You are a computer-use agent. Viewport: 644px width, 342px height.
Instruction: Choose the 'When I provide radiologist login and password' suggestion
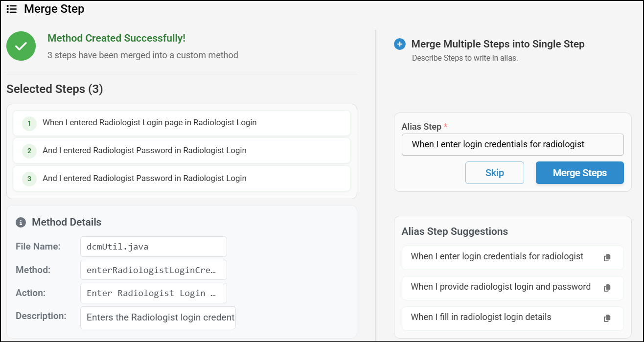coord(500,287)
